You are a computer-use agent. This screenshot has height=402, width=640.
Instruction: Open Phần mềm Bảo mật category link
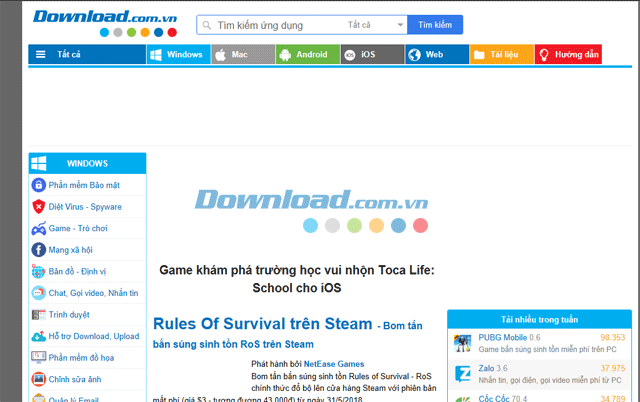click(x=84, y=185)
